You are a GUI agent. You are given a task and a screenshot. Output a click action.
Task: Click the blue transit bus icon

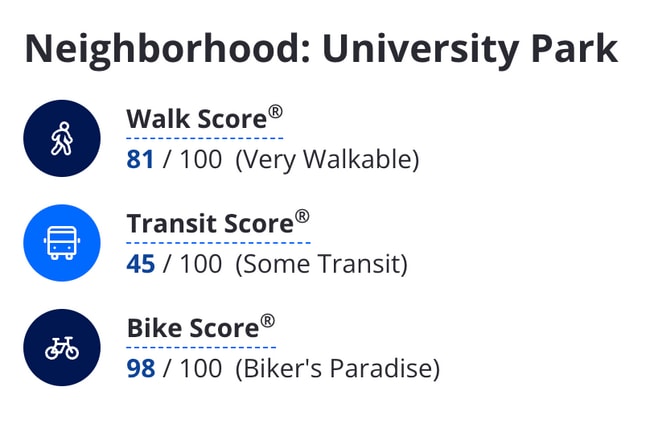[62, 243]
